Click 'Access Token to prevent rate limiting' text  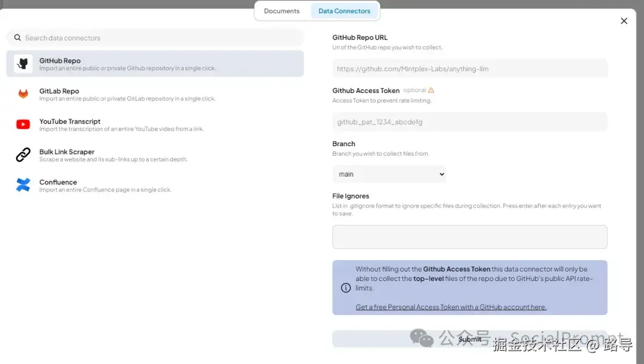[x=382, y=101]
